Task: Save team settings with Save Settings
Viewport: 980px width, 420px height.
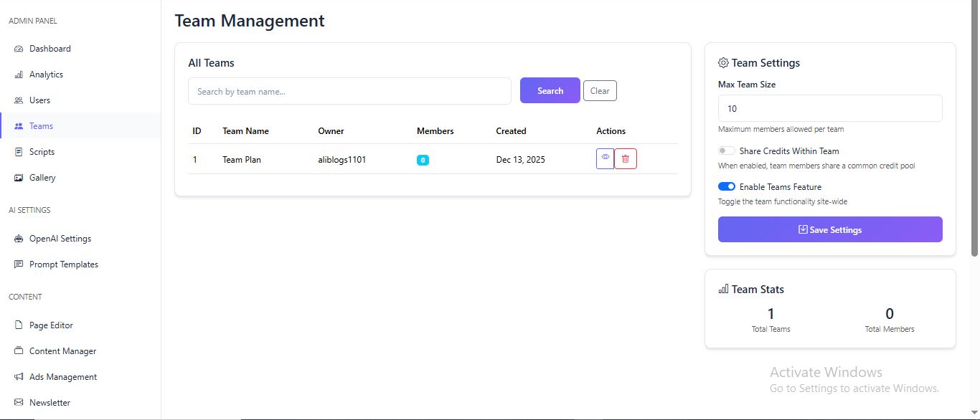Action: click(x=830, y=229)
